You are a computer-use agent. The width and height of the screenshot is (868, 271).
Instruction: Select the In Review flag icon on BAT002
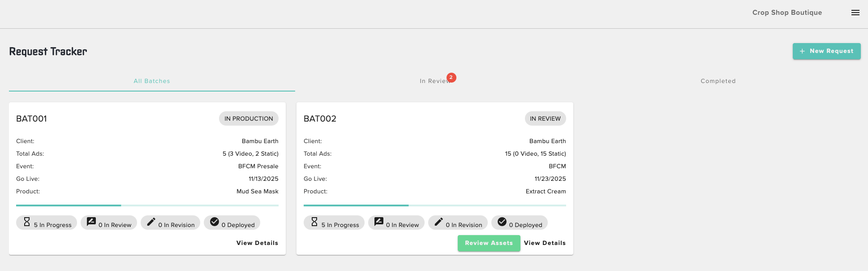378,221
